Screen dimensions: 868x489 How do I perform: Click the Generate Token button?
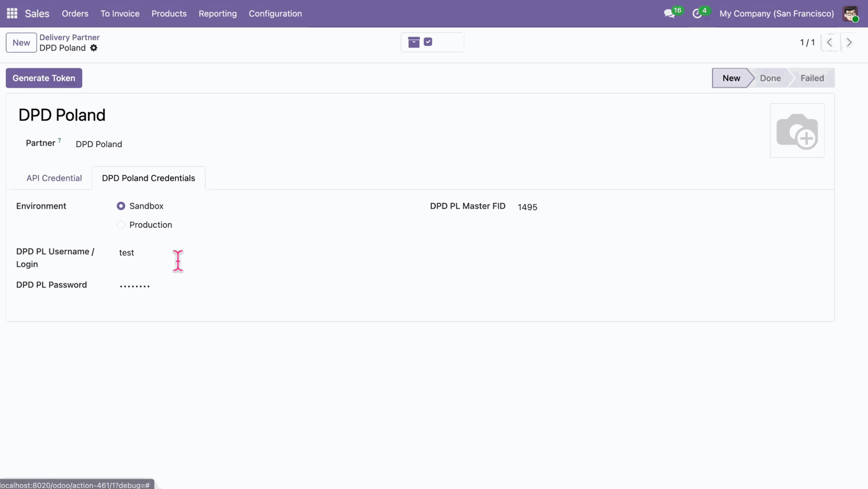point(44,78)
